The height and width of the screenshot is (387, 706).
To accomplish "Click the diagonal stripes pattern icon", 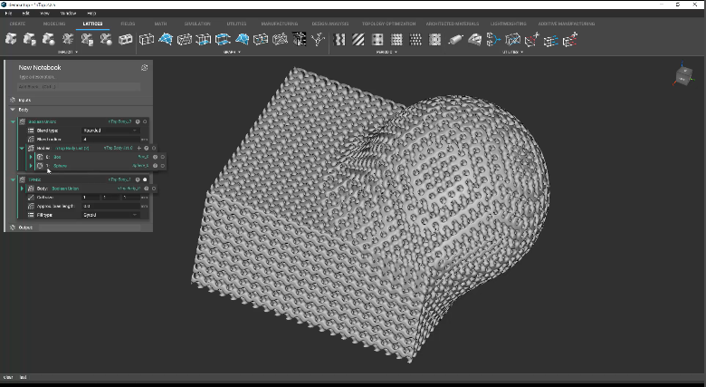I will click(358, 40).
